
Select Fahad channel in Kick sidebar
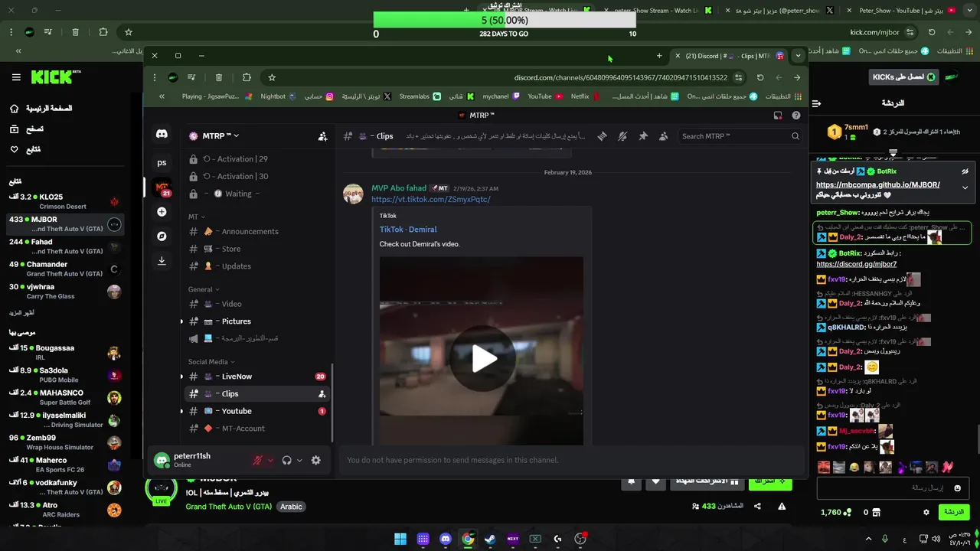64,246
